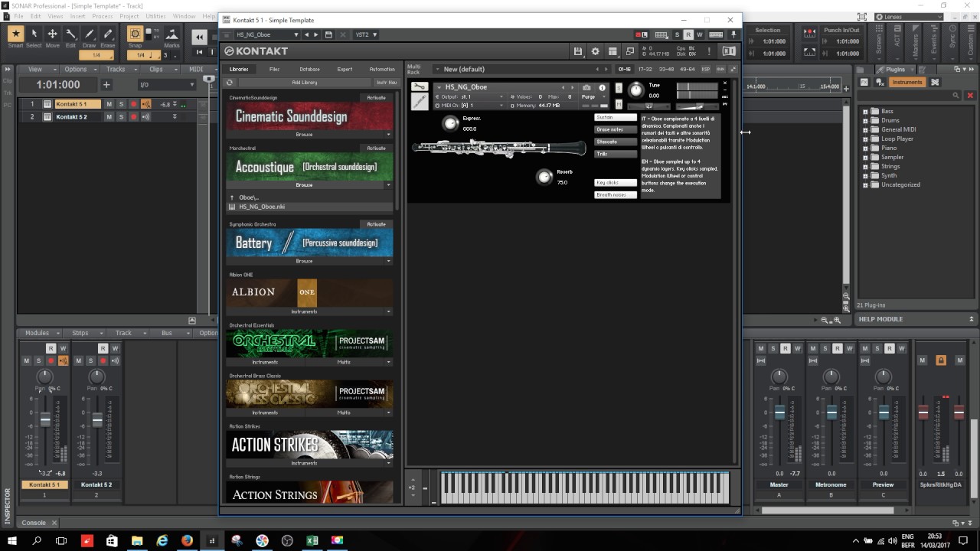Open the I/O track control dropdown
980x551 pixels.
(x=166, y=85)
